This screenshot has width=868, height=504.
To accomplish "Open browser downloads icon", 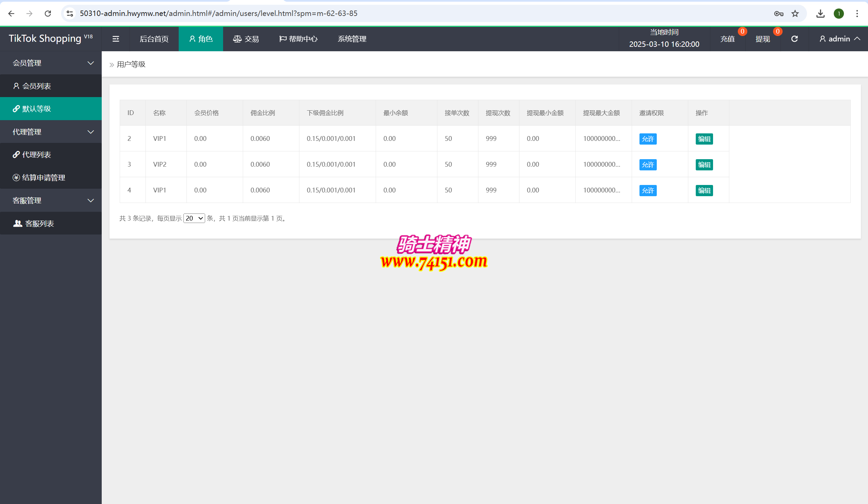I will pos(820,14).
